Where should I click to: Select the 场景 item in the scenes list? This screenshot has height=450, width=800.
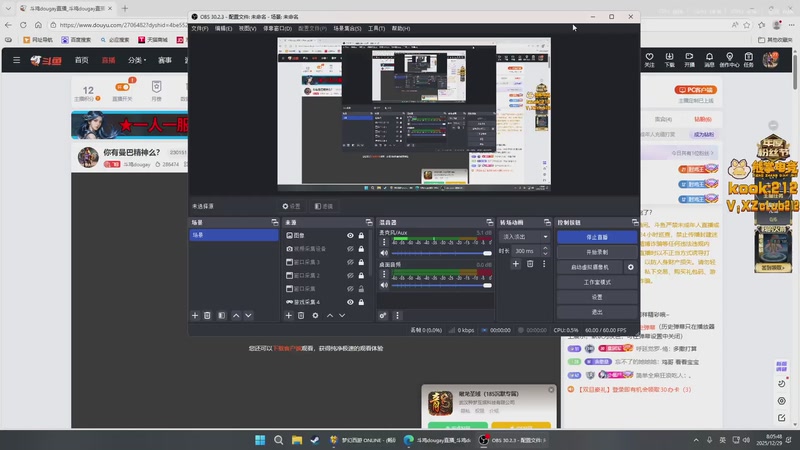[x=234, y=235]
